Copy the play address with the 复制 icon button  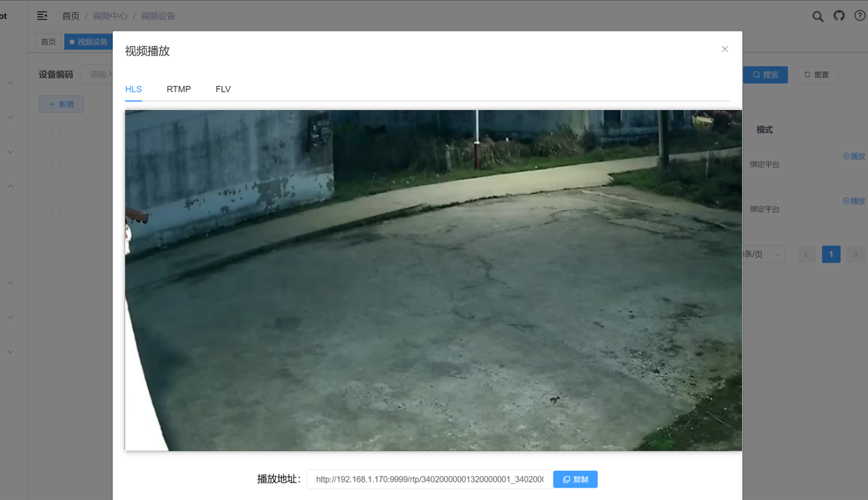pos(575,479)
